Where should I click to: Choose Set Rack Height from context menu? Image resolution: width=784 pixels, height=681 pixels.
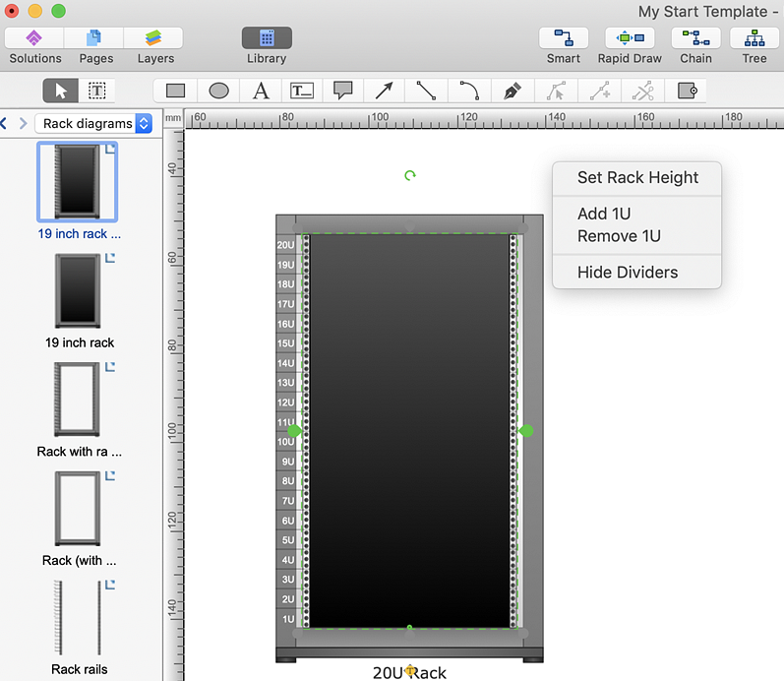[x=637, y=178]
